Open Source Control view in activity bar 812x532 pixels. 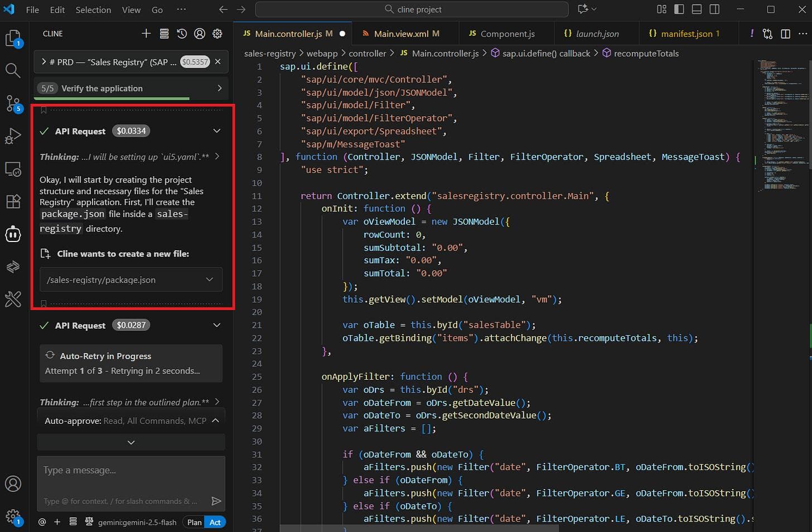[13, 104]
